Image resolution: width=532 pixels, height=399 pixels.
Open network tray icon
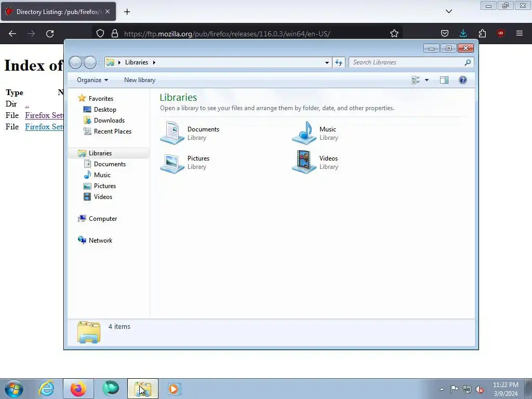point(467,389)
